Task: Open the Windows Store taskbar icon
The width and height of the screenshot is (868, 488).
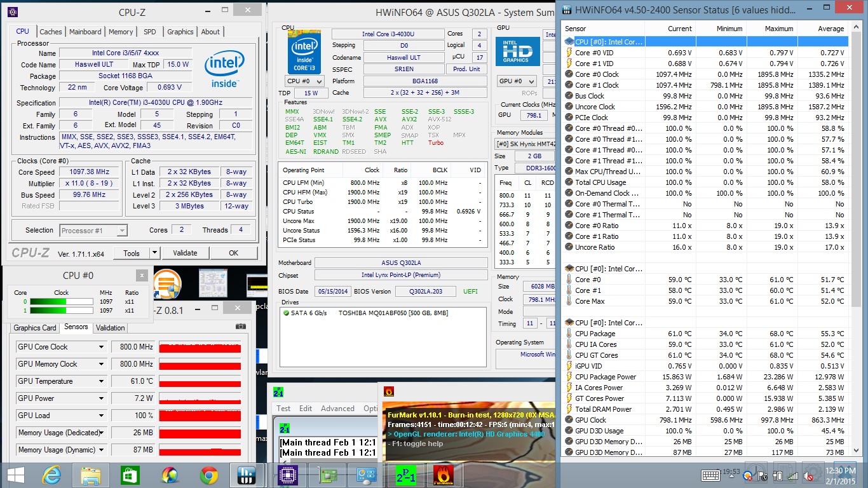Action: (x=130, y=475)
